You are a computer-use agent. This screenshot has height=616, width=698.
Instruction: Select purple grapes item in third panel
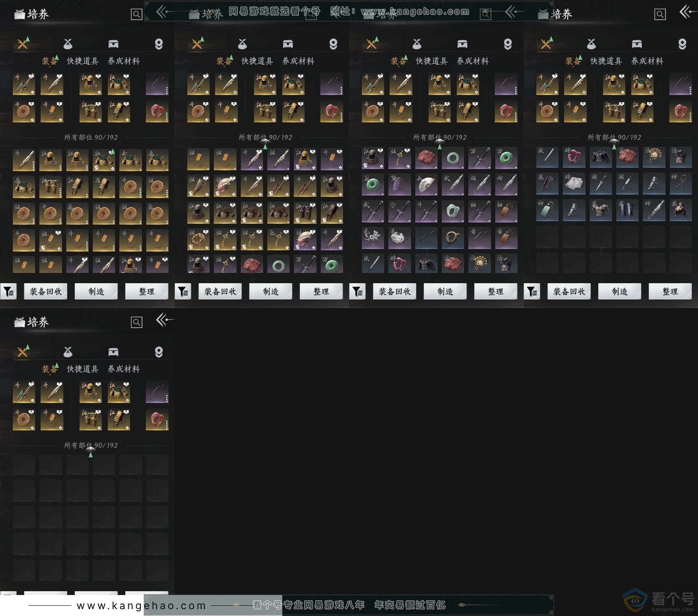[399, 185]
